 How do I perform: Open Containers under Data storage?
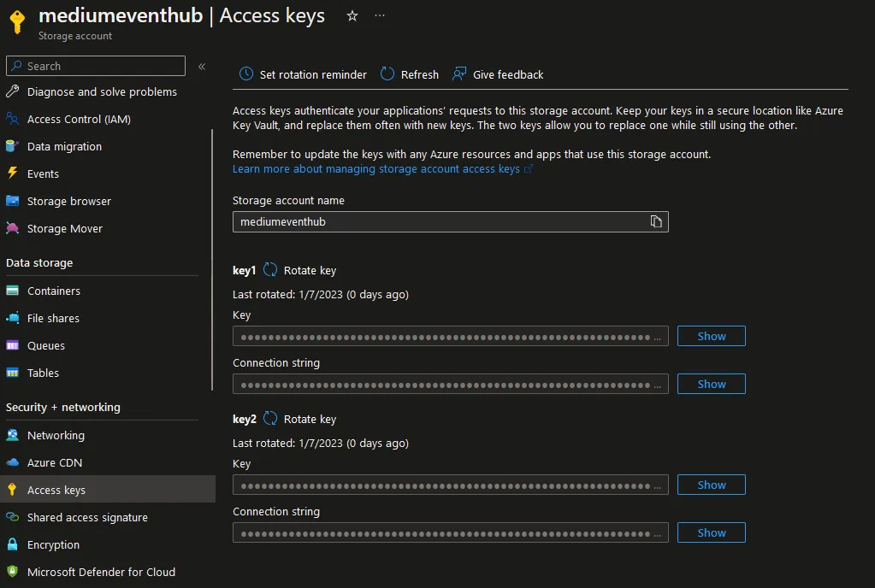coord(54,291)
